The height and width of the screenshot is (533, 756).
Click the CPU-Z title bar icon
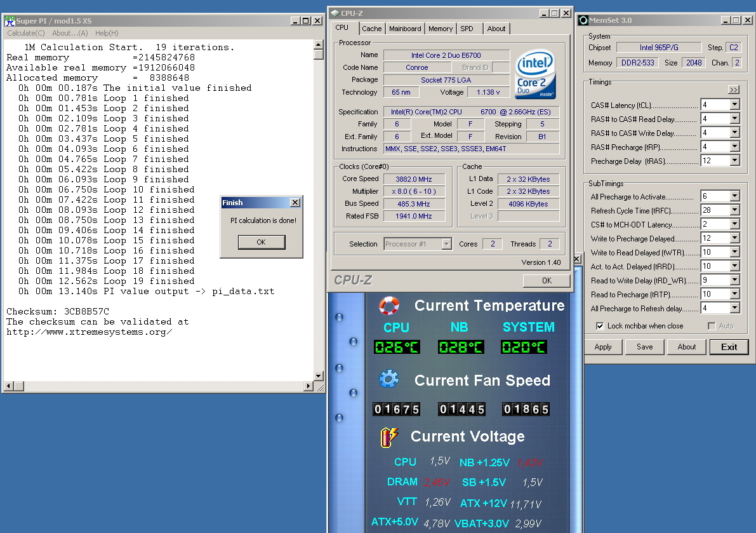click(x=335, y=13)
